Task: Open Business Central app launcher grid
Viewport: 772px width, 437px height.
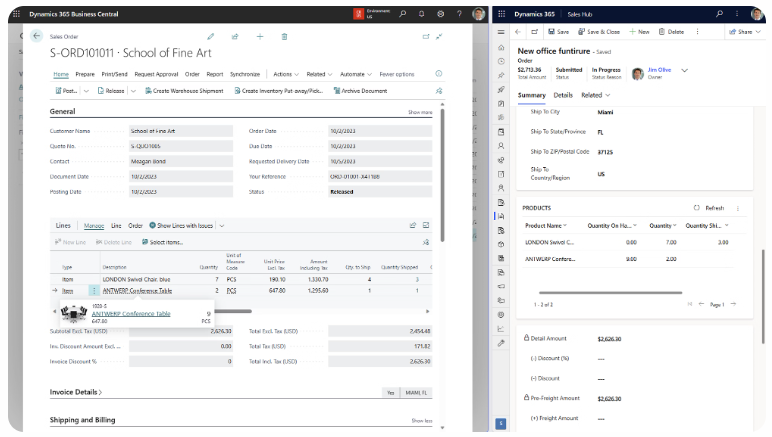Action: pyautogui.click(x=16, y=14)
